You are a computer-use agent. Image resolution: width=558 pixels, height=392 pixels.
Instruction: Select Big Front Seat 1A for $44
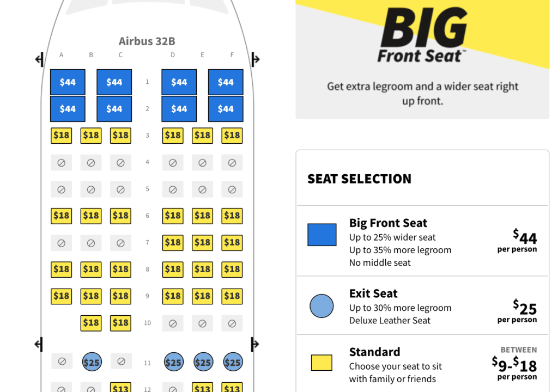(x=68, y=82)
